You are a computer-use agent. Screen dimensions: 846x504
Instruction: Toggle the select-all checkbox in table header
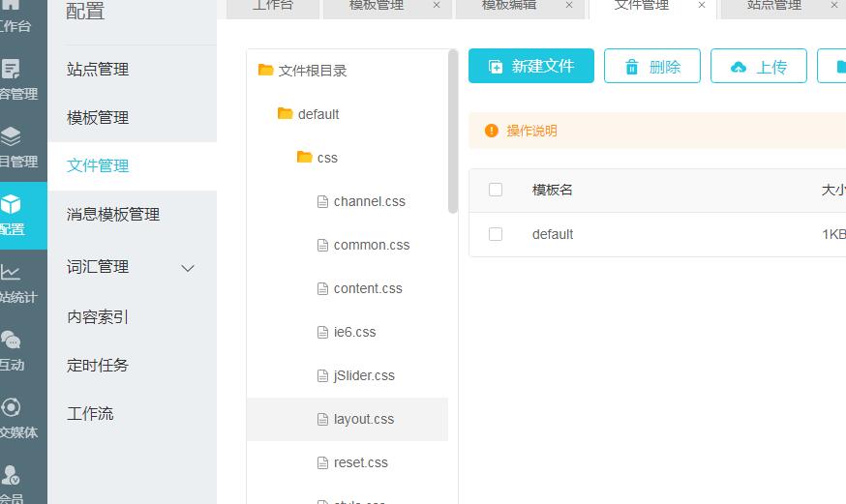coord(496,190)
